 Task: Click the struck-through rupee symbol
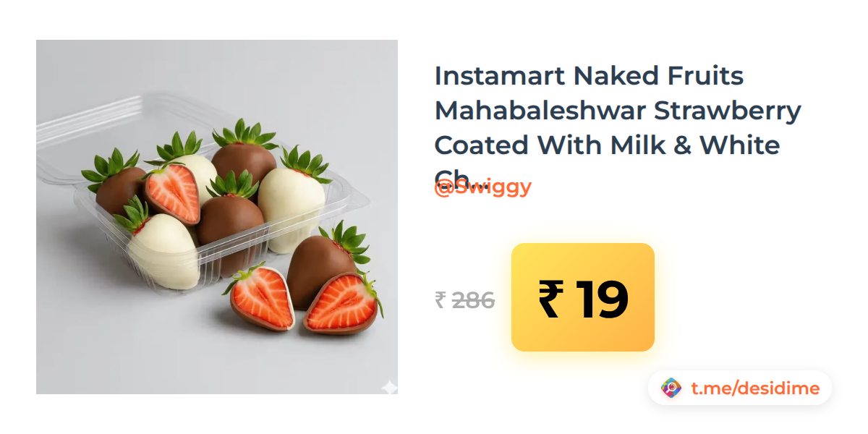pos(440,299)
